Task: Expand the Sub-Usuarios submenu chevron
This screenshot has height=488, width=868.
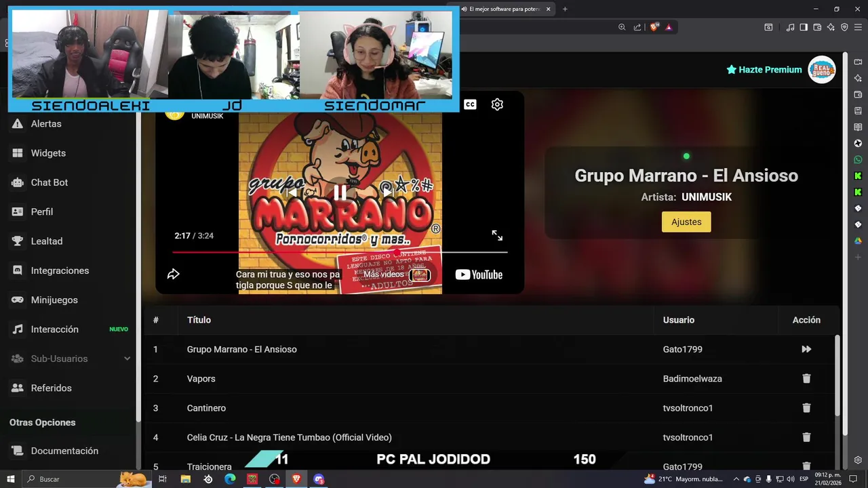Action: tap(127, 359)
